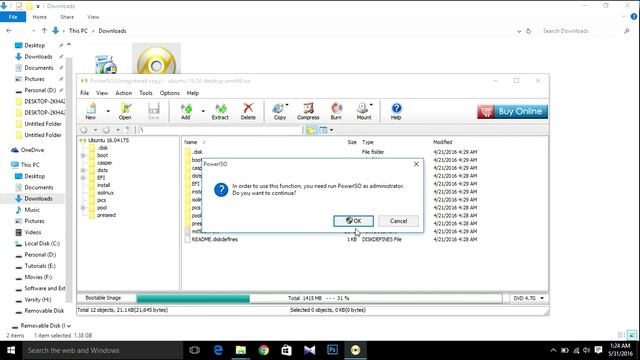
Task: Cancel the PowerISO administrator prompt
Action: point(398,221)
